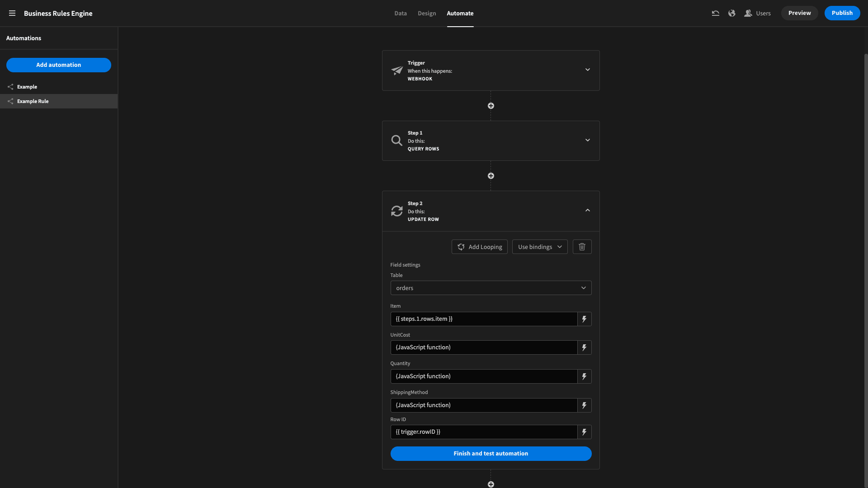Open the orders table dropdown
868x488 pixels.
491,288
